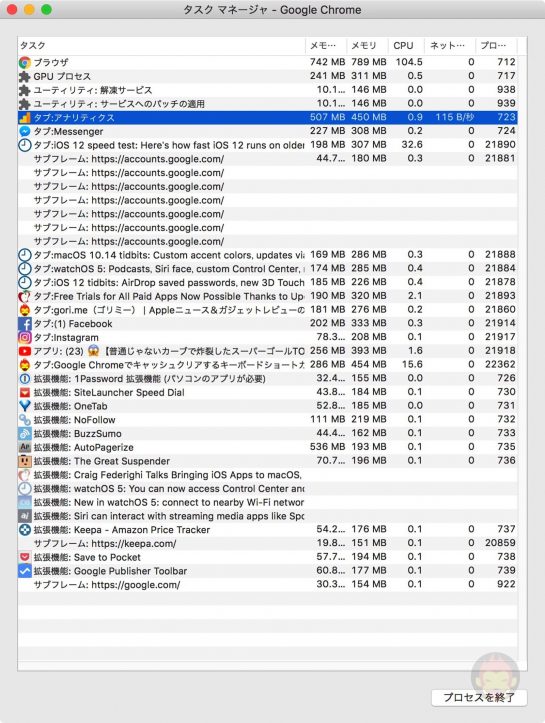This screenshot has height=723, width=545.
Task: Select 拡張機能: Save to Pocket row text
Action: tap(87, 557)
